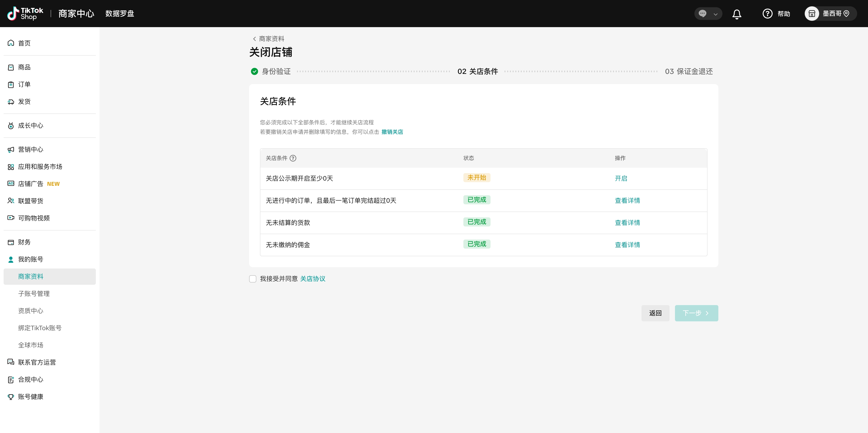Open 成长中心 from the sidebar
Image resolution: width=868 pixels, height=433 pixels.
click(30, 125)
